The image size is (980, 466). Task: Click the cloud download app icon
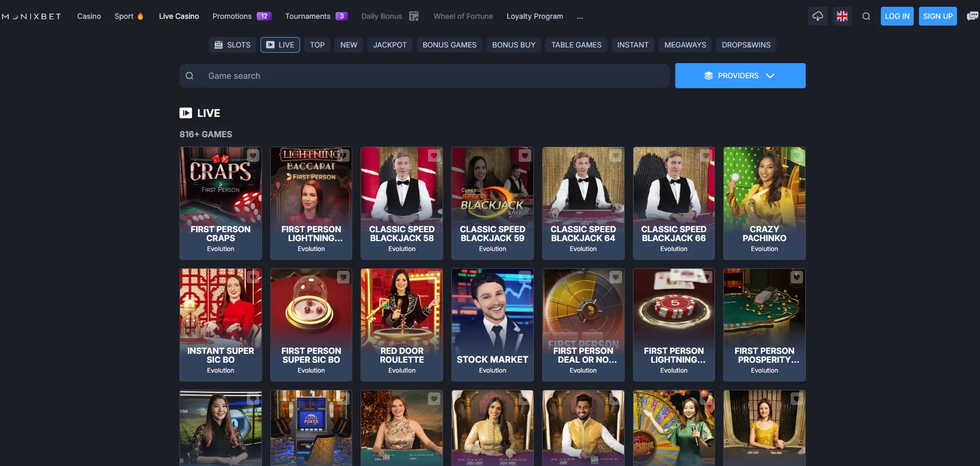point(818,16)
